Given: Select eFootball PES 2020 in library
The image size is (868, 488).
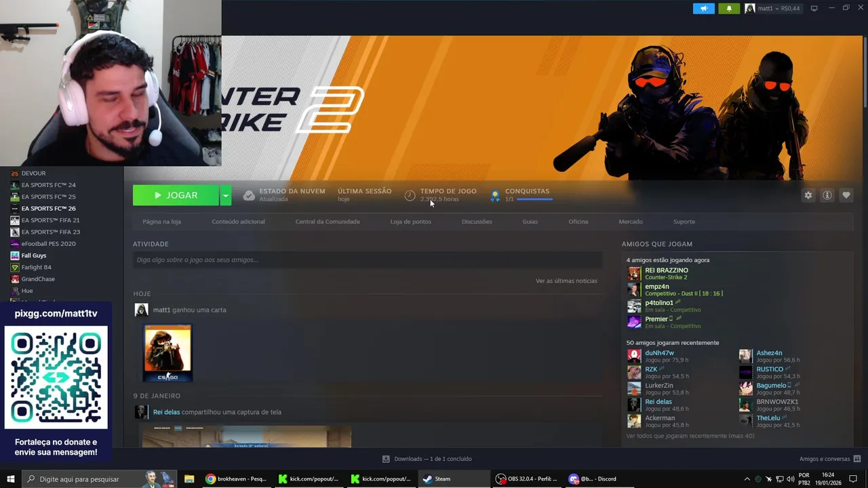Looking at the screenshot, I should click(x=48, y=244).
